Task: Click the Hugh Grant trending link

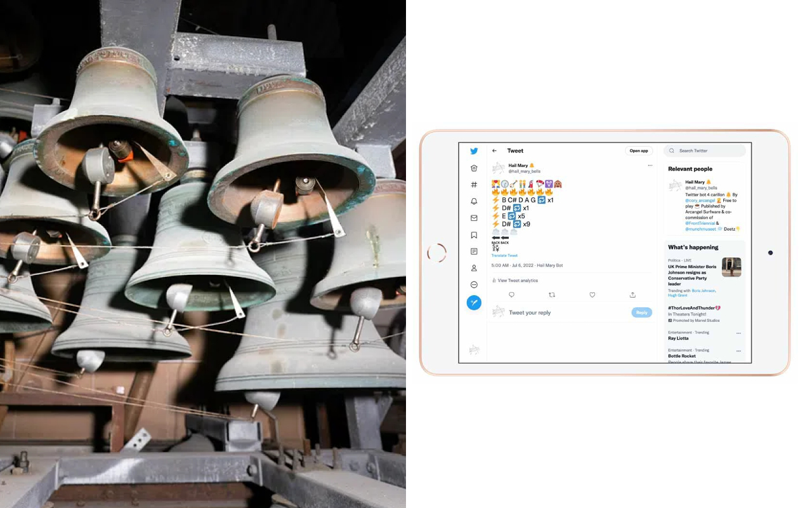Action: [677, 296]
